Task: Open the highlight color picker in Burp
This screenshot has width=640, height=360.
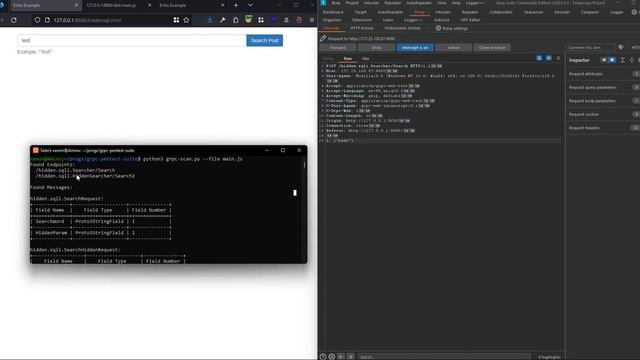Action: 620,47
